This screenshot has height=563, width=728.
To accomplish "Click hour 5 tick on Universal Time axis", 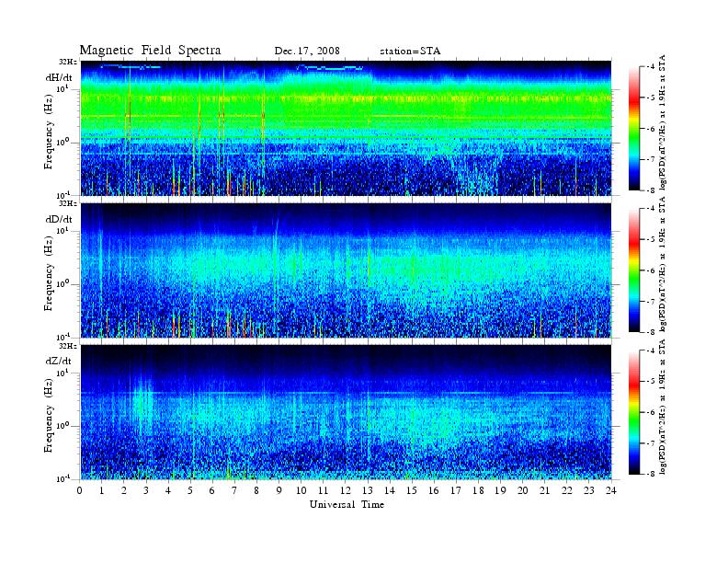I will (x=190, y=490).
